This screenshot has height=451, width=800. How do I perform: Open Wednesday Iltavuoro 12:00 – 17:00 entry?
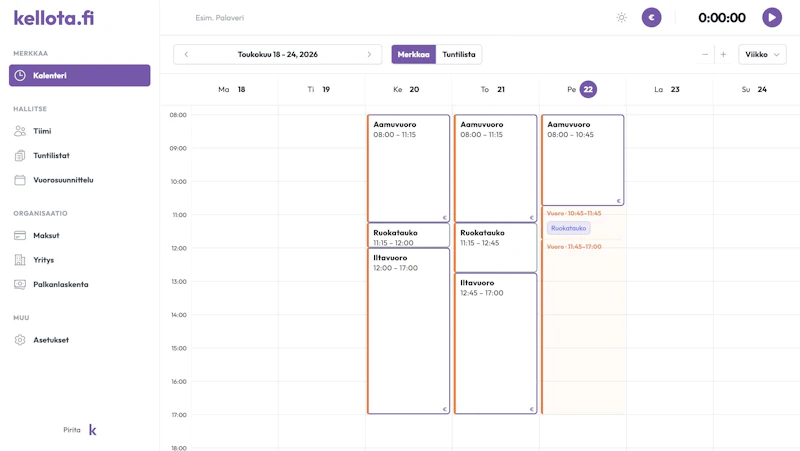coord(408,331)
